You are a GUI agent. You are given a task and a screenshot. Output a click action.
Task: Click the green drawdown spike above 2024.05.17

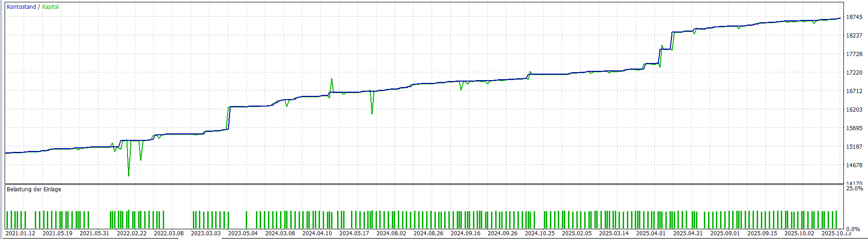click(372, 113)
